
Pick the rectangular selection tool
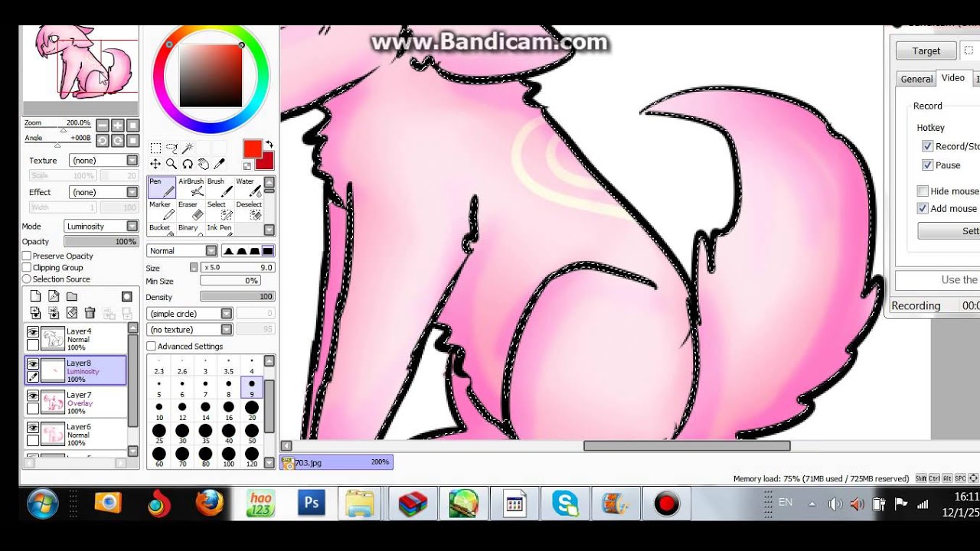(x=155, y=148)
